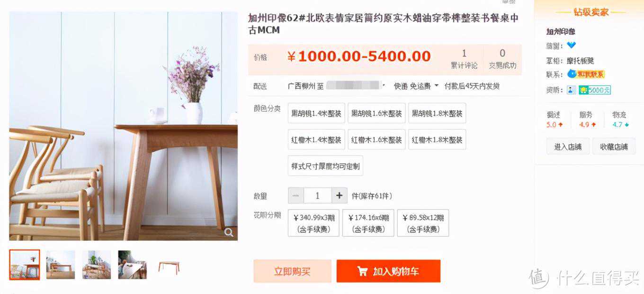
Task: Open the 进入店铺 store link
Action: (568, 147)
